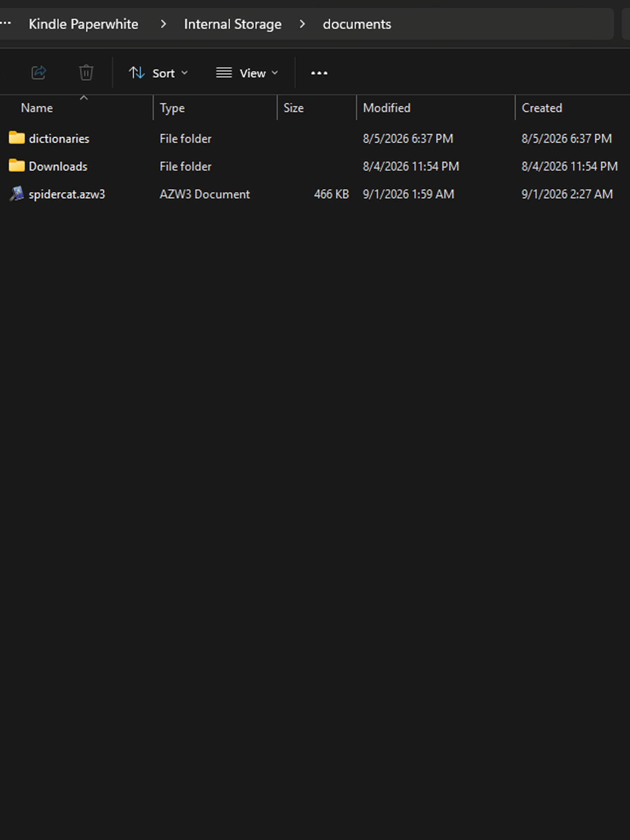The height and width of the screenshot is (840, 630).
Task: Click the breadcrumb overflow ellipsis
Action: pyautogui.click(x=5, y=23)
